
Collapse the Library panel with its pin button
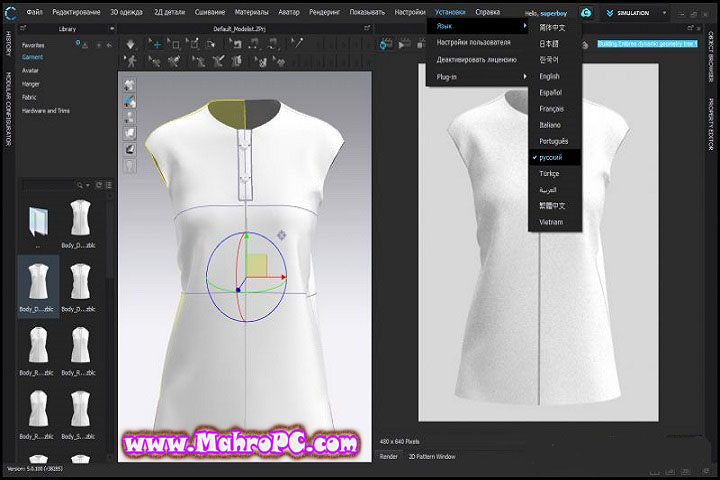[111, 28]
